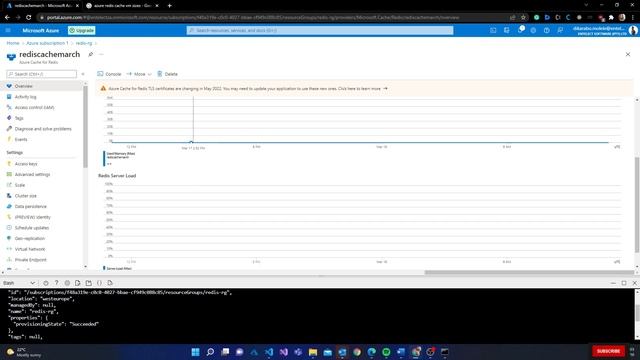Screen dimensions: 640x360
Task: Open Spotify from the taskbar
Action: pyautogui.click(x=386, y=352)
